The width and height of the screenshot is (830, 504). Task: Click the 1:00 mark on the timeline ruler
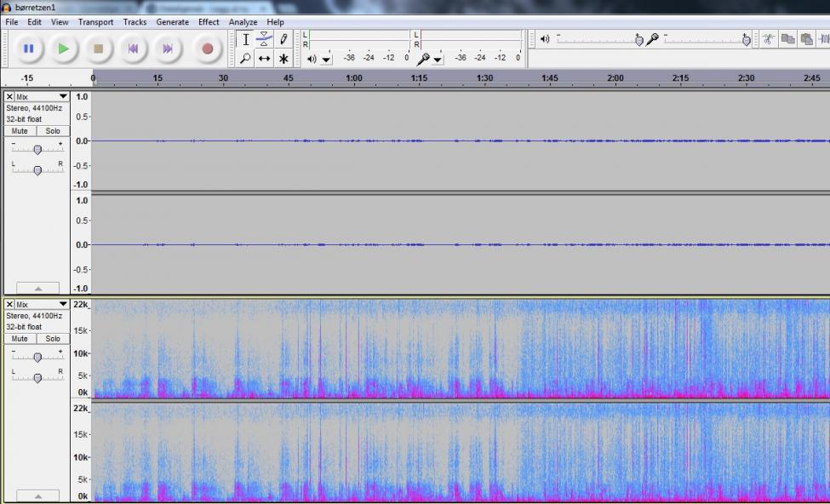(354, 79)
